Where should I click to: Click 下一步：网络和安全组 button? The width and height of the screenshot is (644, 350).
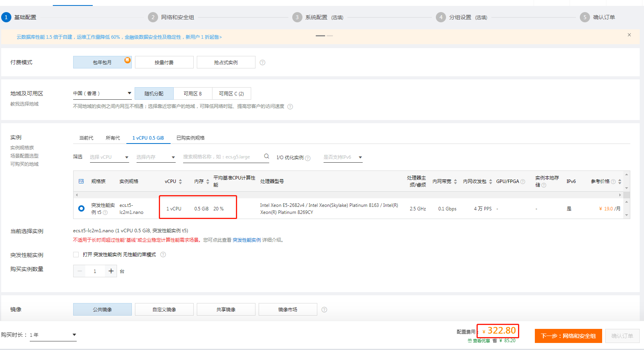click(568, 336)
